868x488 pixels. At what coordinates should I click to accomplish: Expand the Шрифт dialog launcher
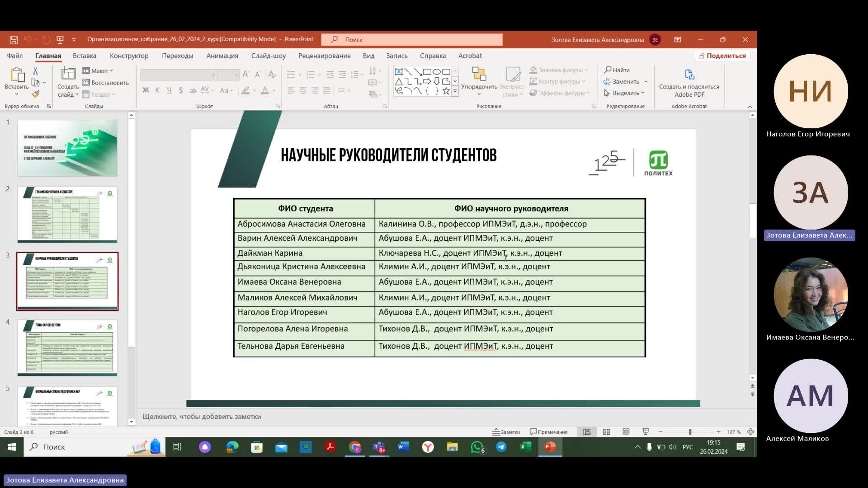(278, 106)
